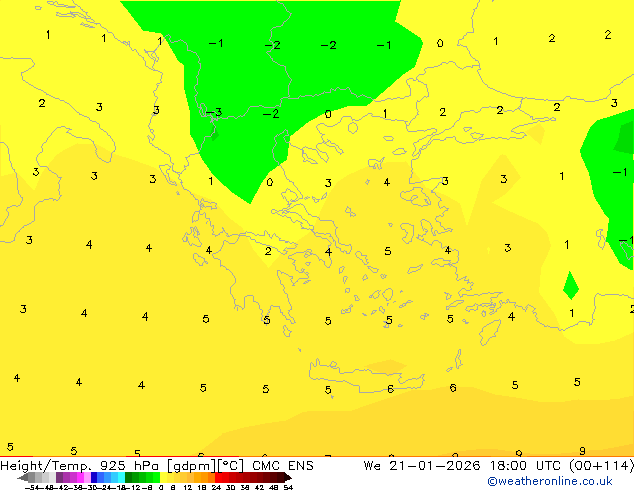Screen dimensions: 634x490
Task: Click the 'Height/Temp.' title text
Action: (44, 466)
